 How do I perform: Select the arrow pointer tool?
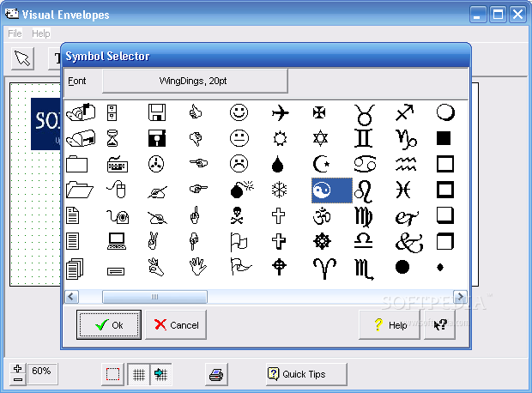point(22,58)
